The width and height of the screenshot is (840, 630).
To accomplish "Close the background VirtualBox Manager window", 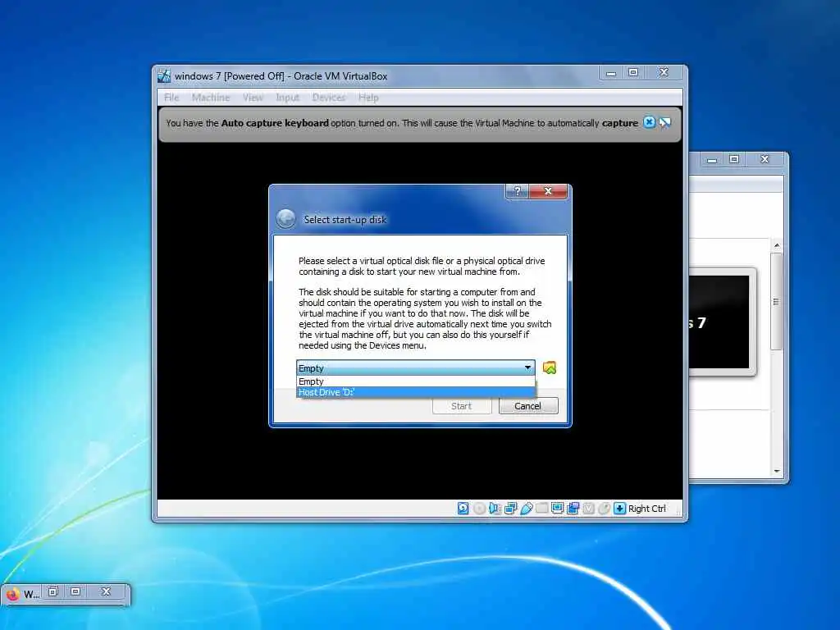I will point(765,160).
